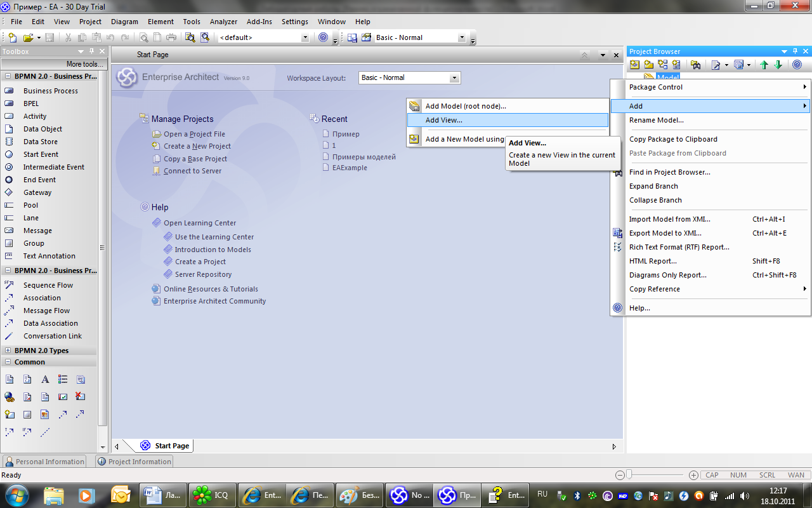Open the Analyzer menu
The image size is (812, 508).
[x=223, y=22]
